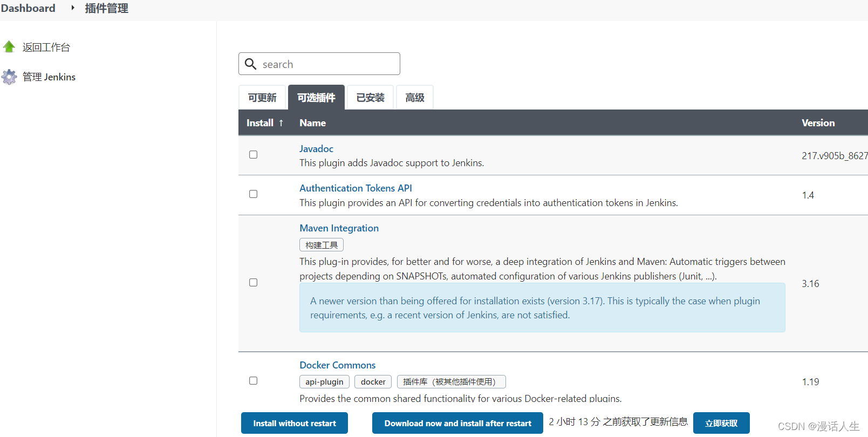Image resolution: width=868 pixels, height=437 pixels.
Task: Click the 之前获取了更新信息 status text
Action: (x=618, y=422)
